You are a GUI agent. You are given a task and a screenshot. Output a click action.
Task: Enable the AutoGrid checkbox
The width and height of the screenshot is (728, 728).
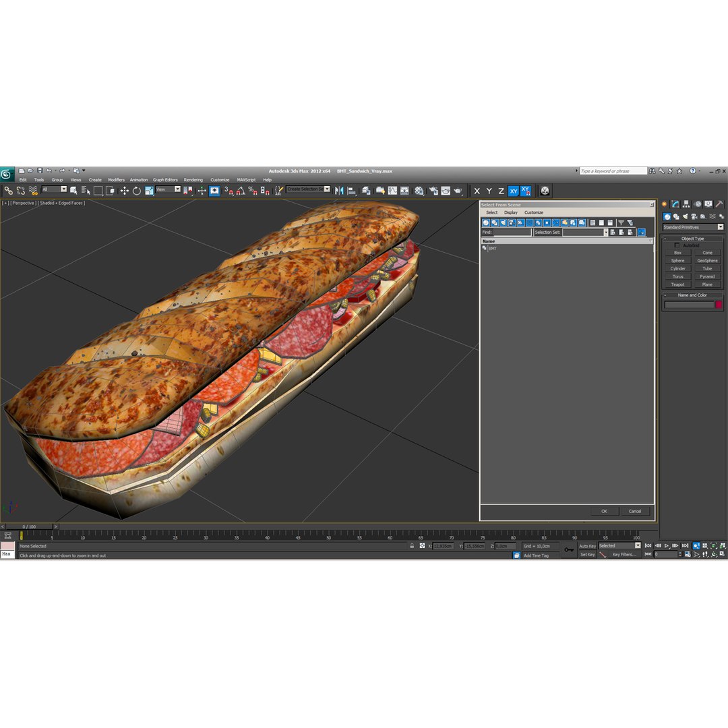(677, 245)
